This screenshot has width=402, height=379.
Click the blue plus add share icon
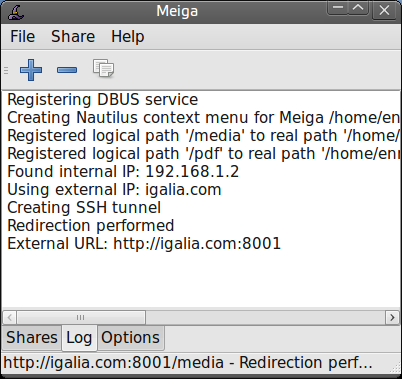[31, 70]
